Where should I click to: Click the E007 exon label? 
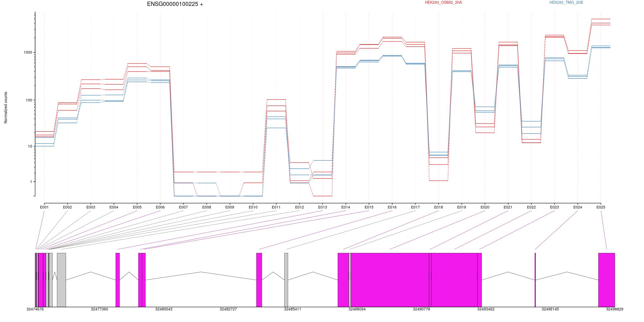(x=183, y=207)
